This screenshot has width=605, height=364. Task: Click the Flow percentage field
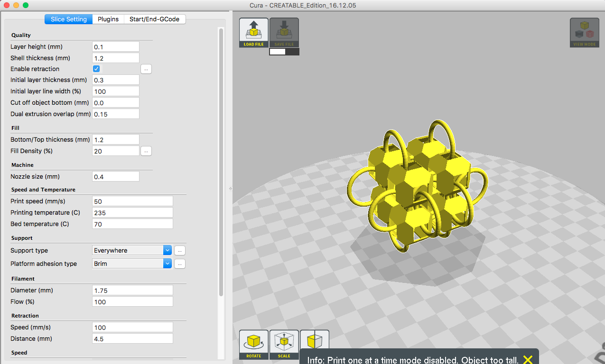coord(132,302)
